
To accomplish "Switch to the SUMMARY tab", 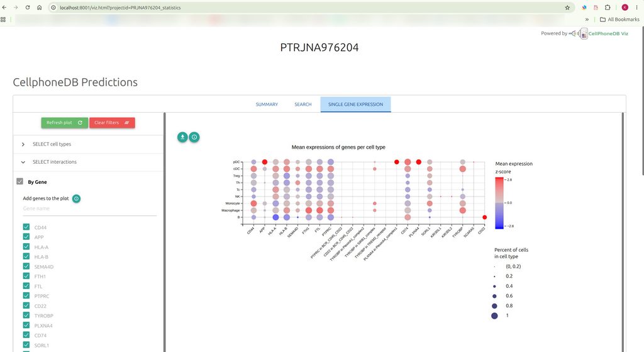I will pos(267,105).
